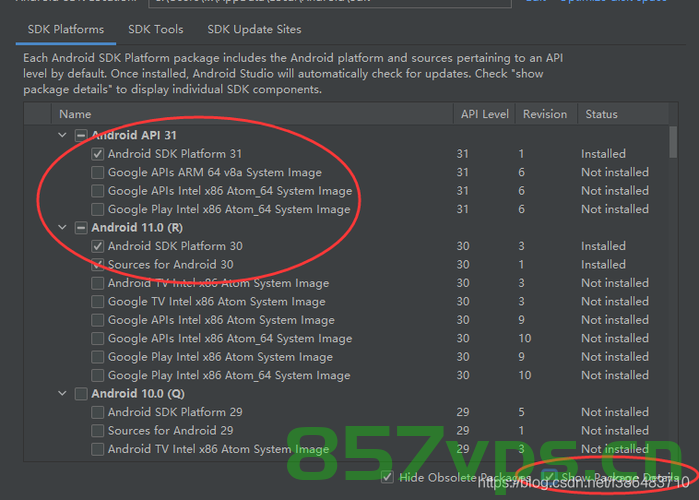Click the Installed status of SDK Platform 30
Screen dimensions: 699x500
tap(603, 246)
